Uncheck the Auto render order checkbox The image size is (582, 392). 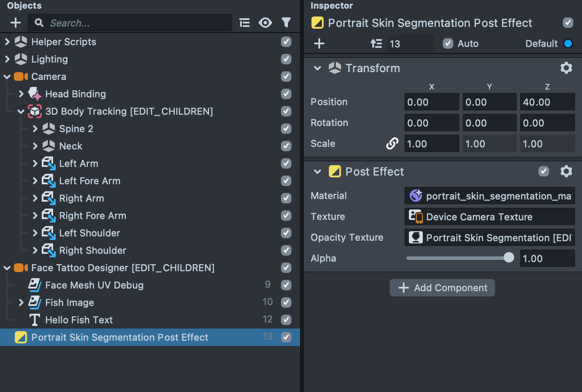448,43
